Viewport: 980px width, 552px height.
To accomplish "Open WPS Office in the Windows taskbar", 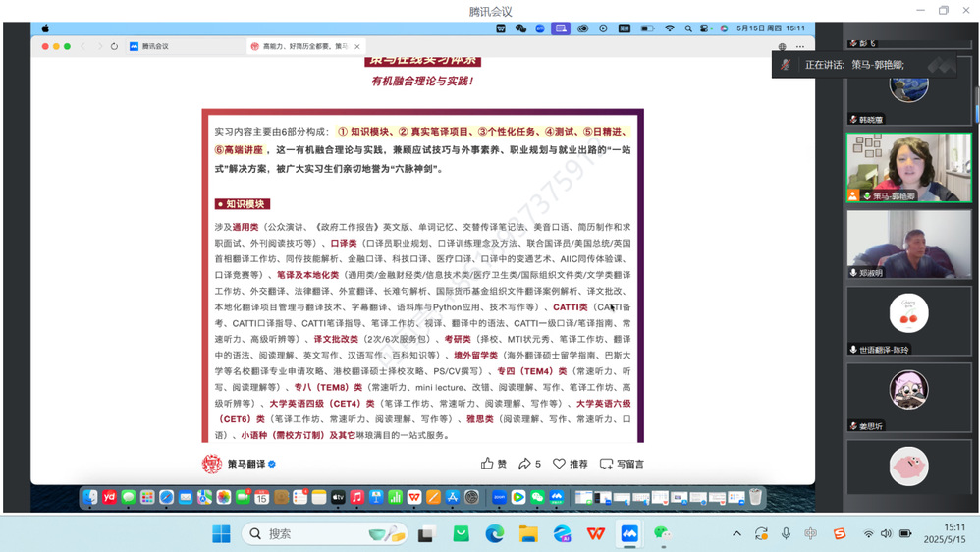I will point(596,534).
